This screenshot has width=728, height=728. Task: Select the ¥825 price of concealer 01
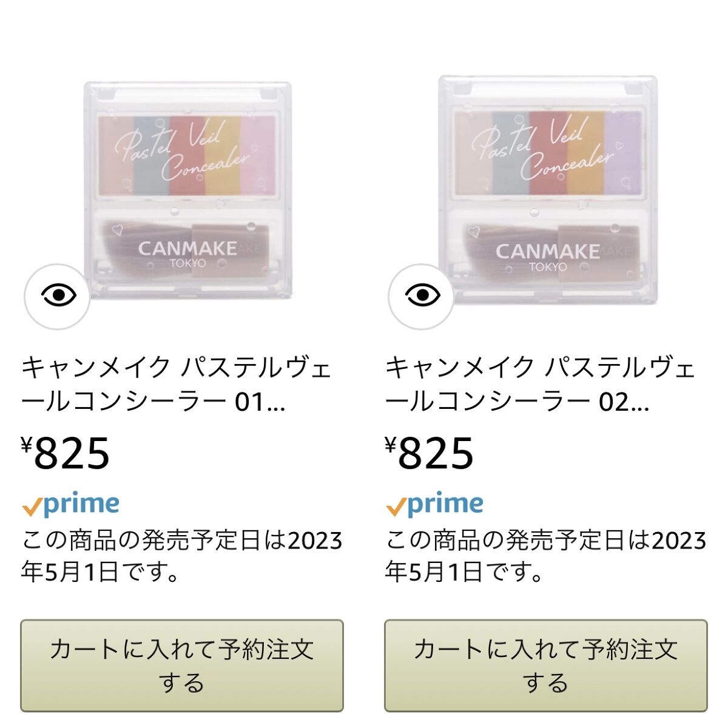66,453
